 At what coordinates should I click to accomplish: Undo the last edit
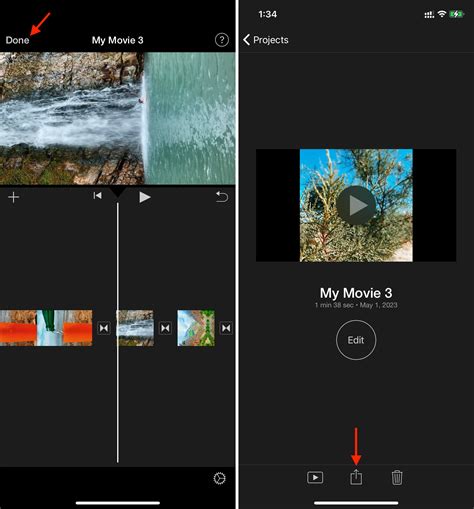coord(222,197)
